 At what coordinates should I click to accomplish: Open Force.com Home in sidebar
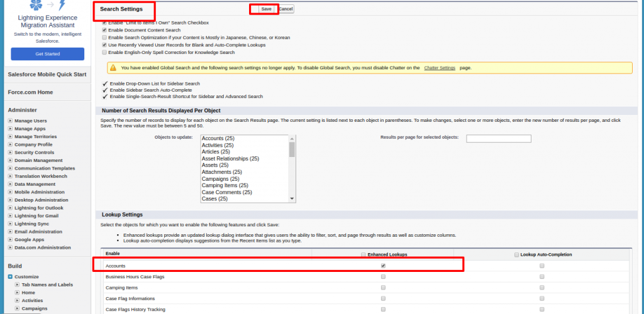30,92
